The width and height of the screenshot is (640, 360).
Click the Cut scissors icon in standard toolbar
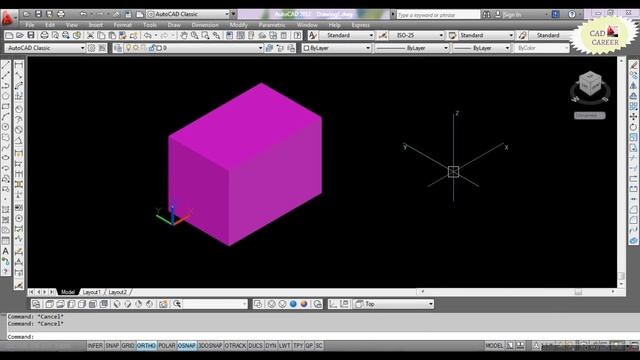pos(91,36)
